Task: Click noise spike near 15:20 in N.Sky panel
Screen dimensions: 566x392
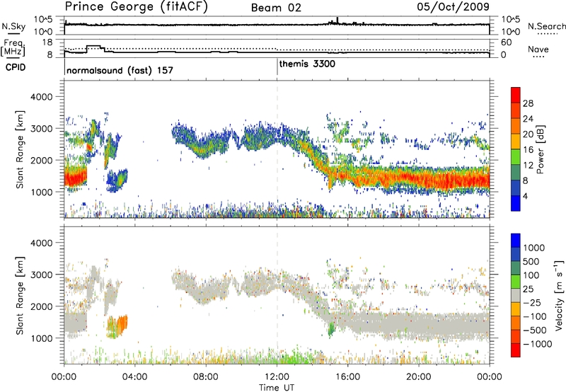Action: coord(337,21)
